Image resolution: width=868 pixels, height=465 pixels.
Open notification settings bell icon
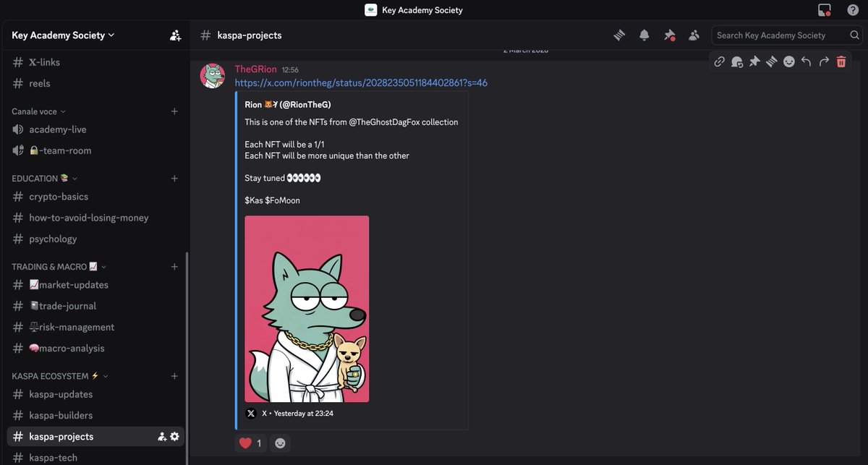644,35
